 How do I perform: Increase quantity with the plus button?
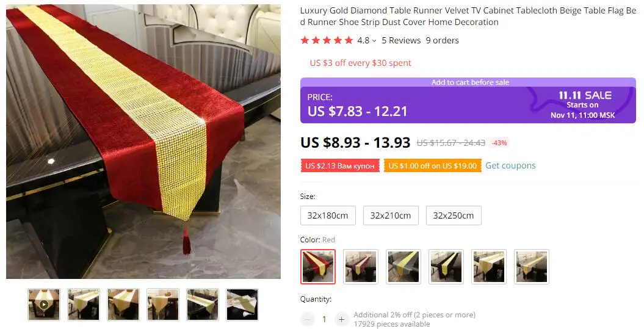(341, 319)
